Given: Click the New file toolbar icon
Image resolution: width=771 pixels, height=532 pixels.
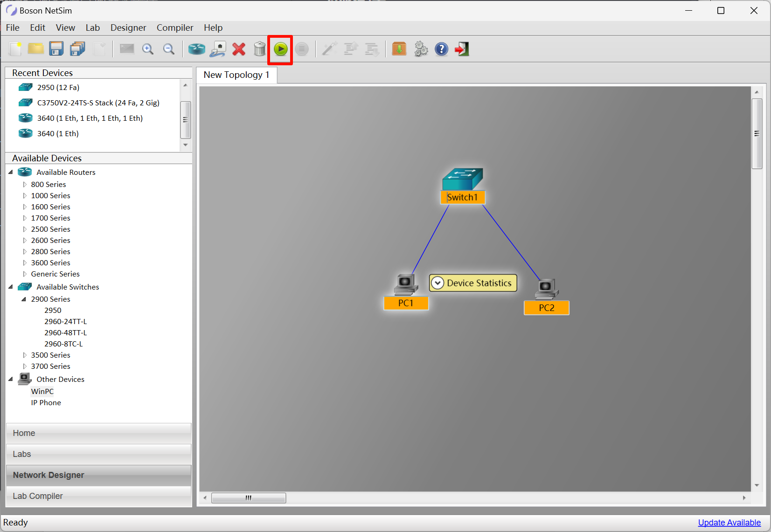Looking at the screenshot, I should point(15,49).
